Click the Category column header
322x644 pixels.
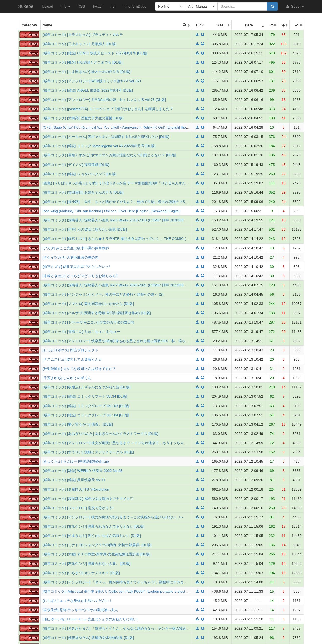[x=29, y=25]
